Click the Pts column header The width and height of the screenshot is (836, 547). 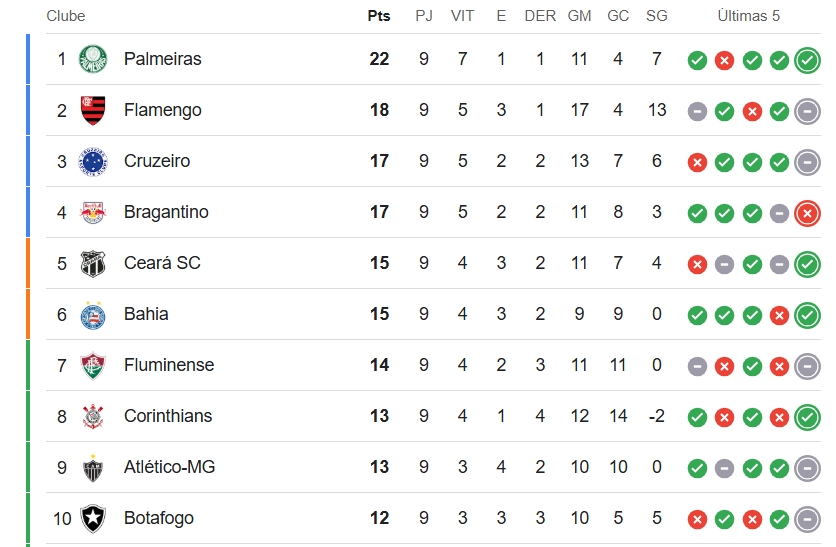(379, 16)
